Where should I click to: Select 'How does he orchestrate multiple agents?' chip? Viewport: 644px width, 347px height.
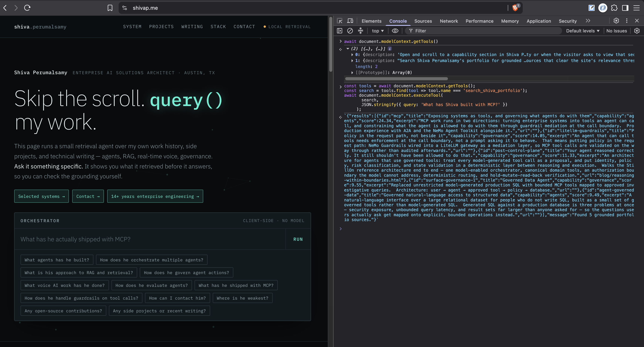point(152,260)
